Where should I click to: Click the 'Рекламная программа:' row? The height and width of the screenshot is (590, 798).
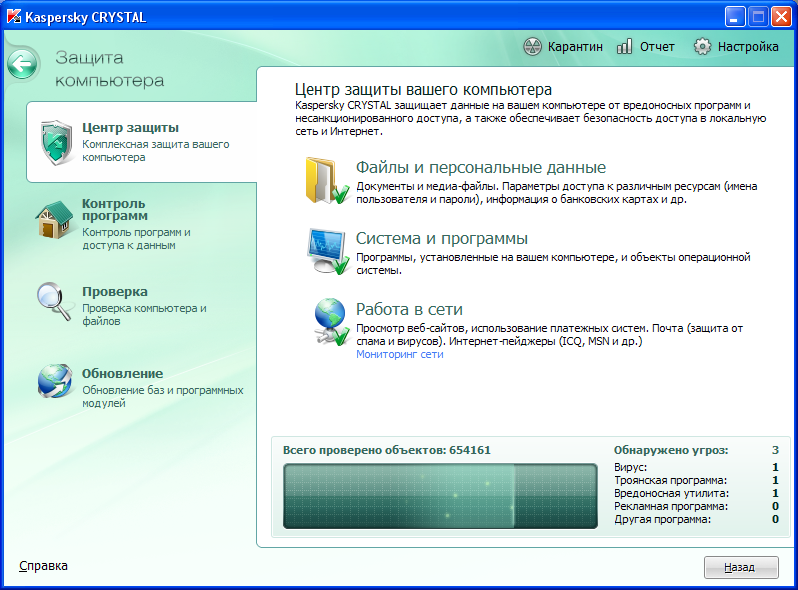point(696,507)
